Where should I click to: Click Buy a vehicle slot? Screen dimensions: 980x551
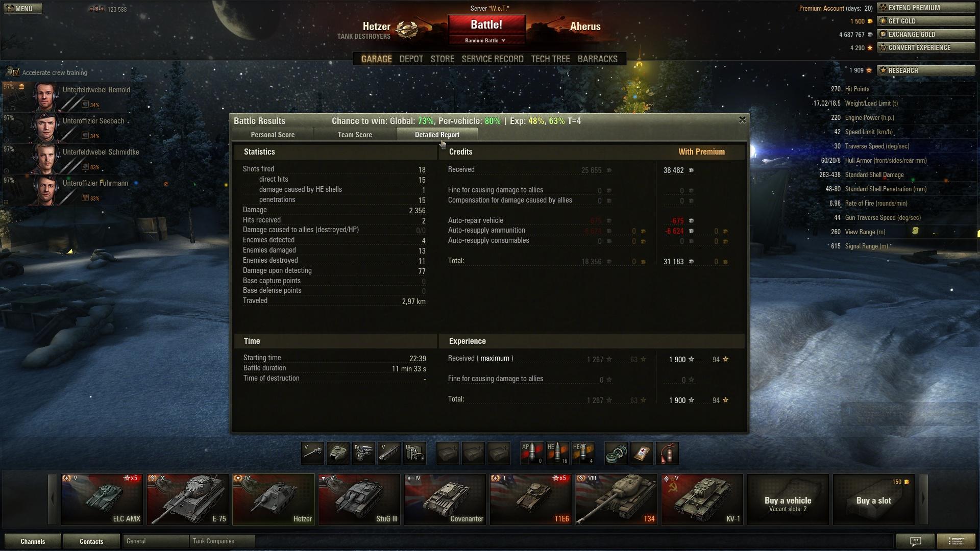[x=788, y=499]
